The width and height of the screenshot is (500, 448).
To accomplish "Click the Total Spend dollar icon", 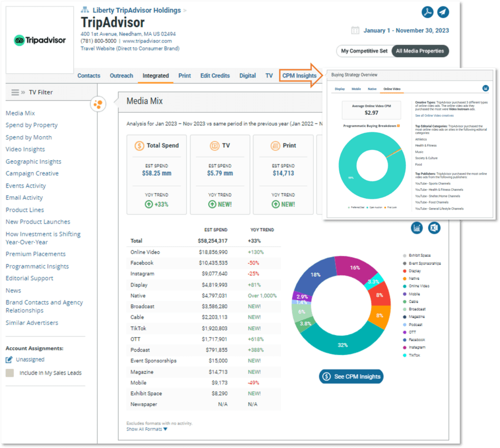I will [139, 145].
